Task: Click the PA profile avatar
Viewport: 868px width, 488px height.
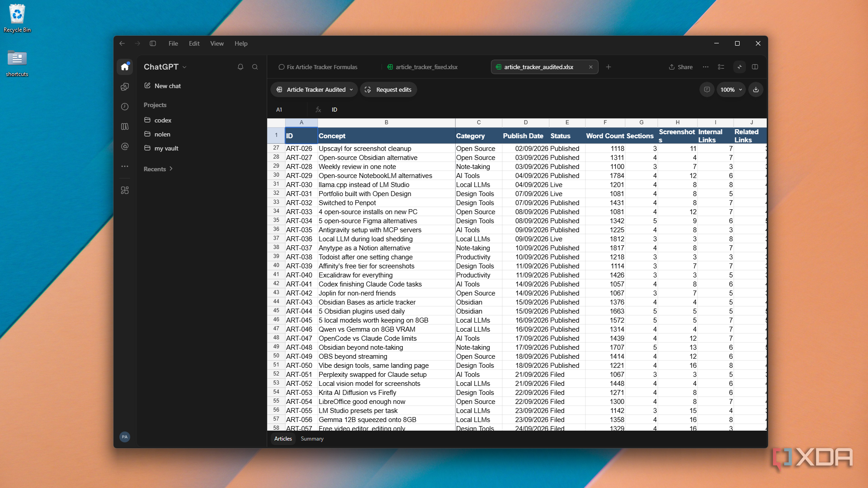Action: pyautogui.click(x=125, y=437)
